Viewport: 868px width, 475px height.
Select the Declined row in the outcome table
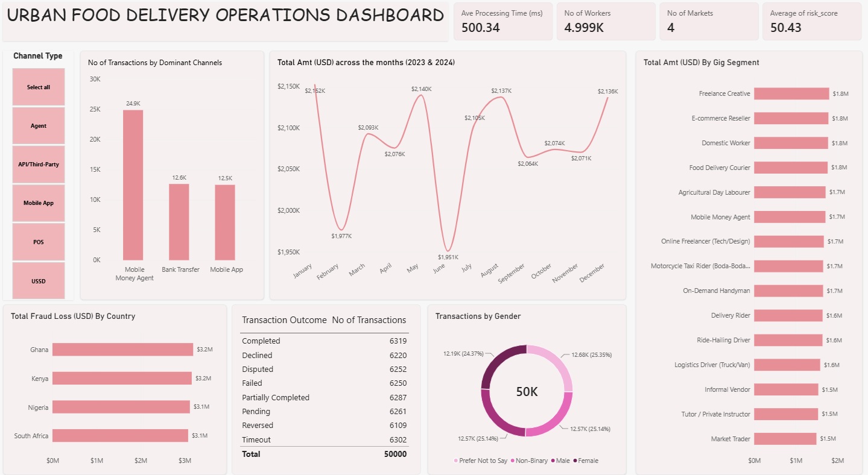[324, 355]
